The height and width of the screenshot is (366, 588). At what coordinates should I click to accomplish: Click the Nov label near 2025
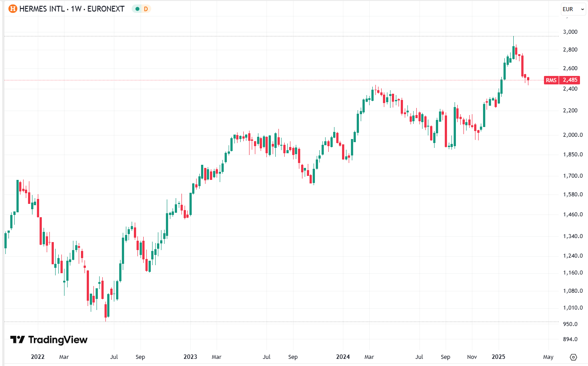[473, 357]
